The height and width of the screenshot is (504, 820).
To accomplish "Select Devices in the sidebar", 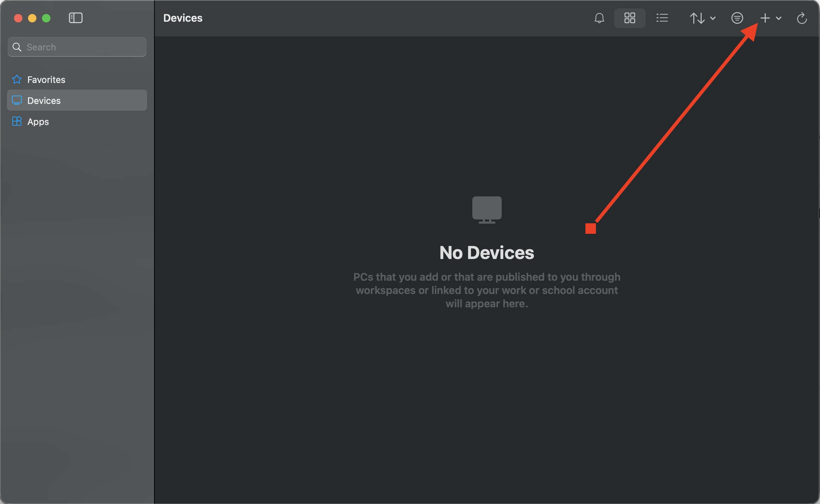I will coord(44,100).
